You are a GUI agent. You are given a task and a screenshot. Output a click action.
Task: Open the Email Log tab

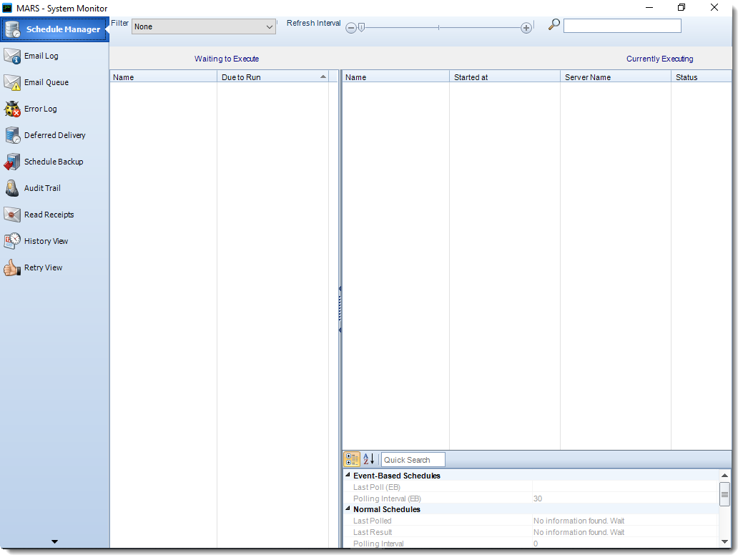tap(41, 56)
